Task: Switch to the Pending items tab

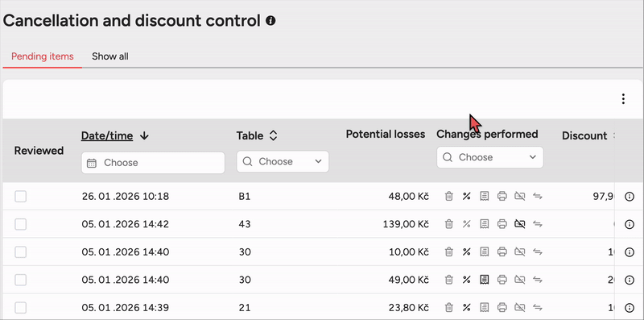Action: point(43,56)
